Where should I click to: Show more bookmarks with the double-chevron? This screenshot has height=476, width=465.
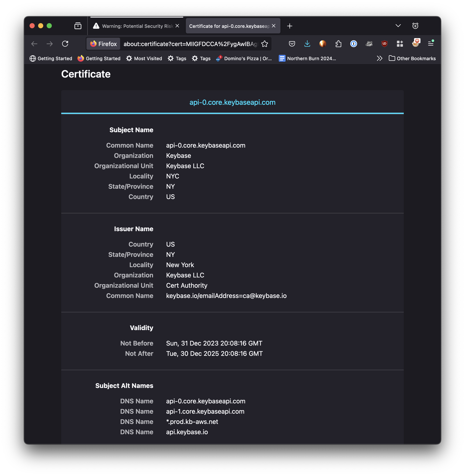(379, 58)
